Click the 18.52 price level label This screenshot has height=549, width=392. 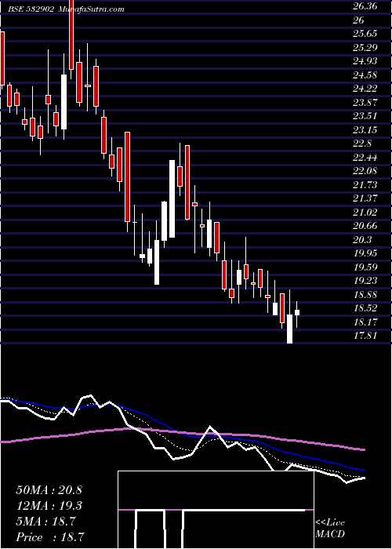coord(365,308)
